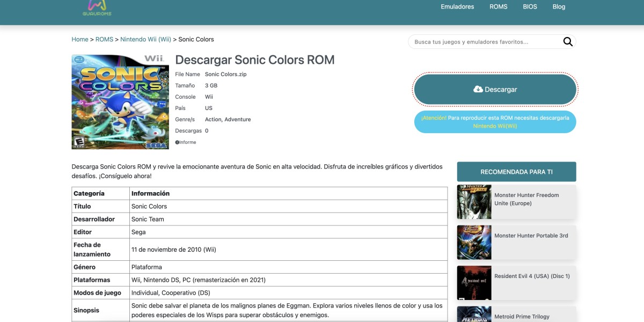Click the 3 GB size value
The height and width of the screenshot is (322, 644).
pyautogui.click(x=211, y=85)
